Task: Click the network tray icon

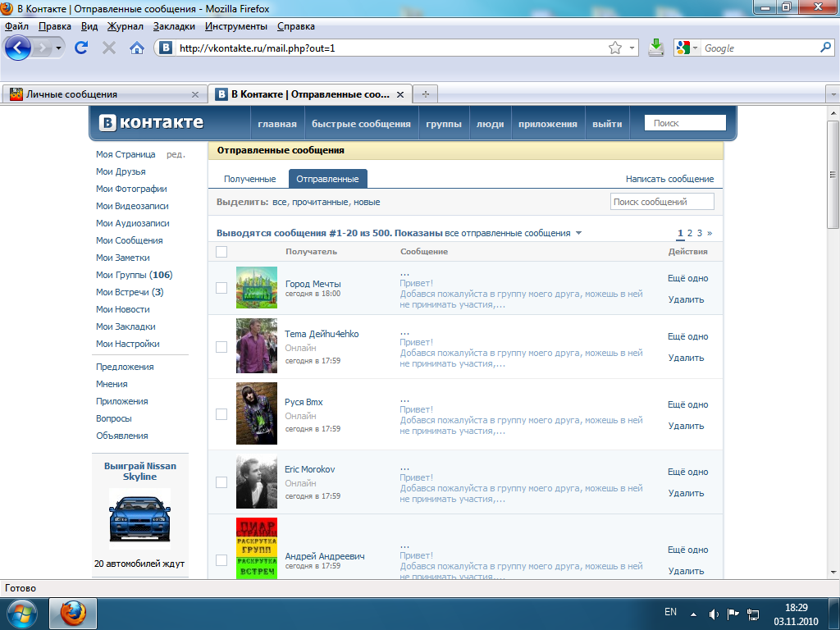Action: click(x=753, y=614)
